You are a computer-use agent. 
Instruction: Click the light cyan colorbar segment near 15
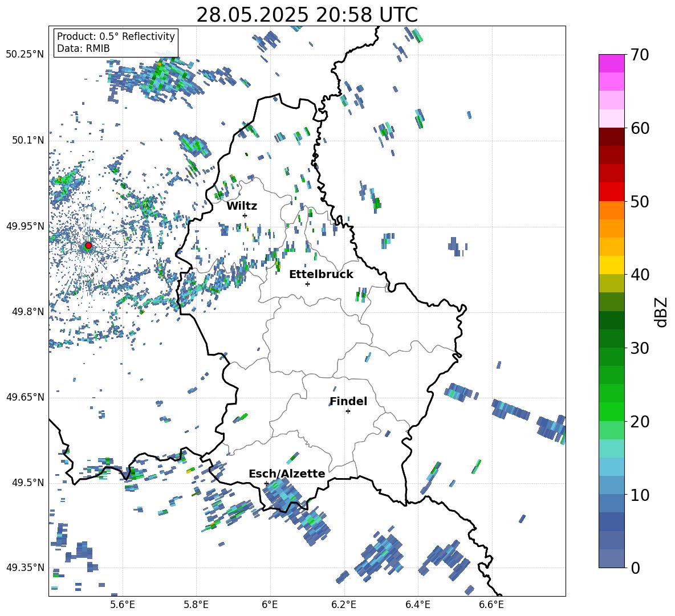tap(611, 448)
